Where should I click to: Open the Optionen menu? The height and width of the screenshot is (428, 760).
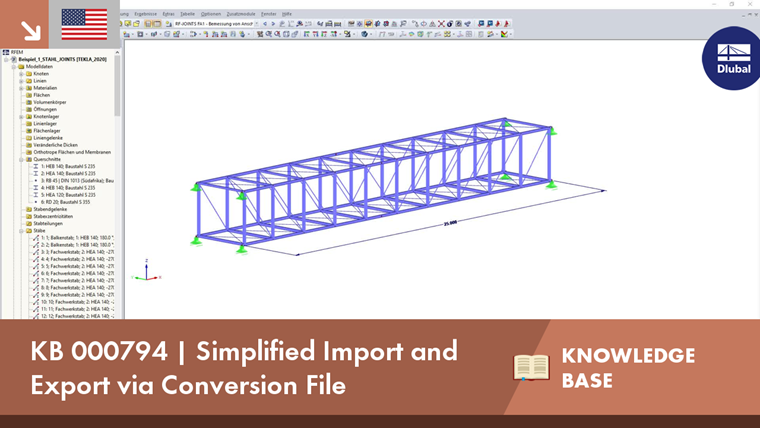(211, 14)
